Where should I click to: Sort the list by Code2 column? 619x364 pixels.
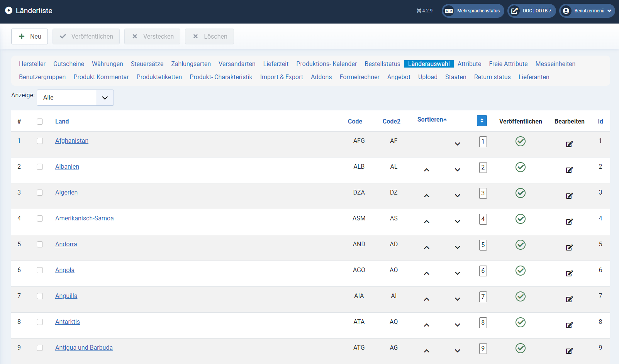(392, 121)
